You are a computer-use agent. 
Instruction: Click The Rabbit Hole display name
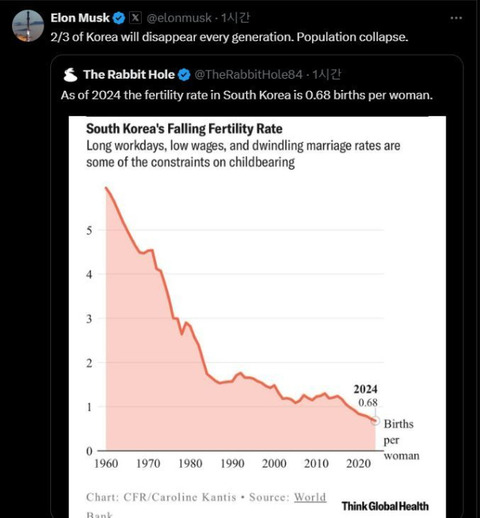coord(129,75)
